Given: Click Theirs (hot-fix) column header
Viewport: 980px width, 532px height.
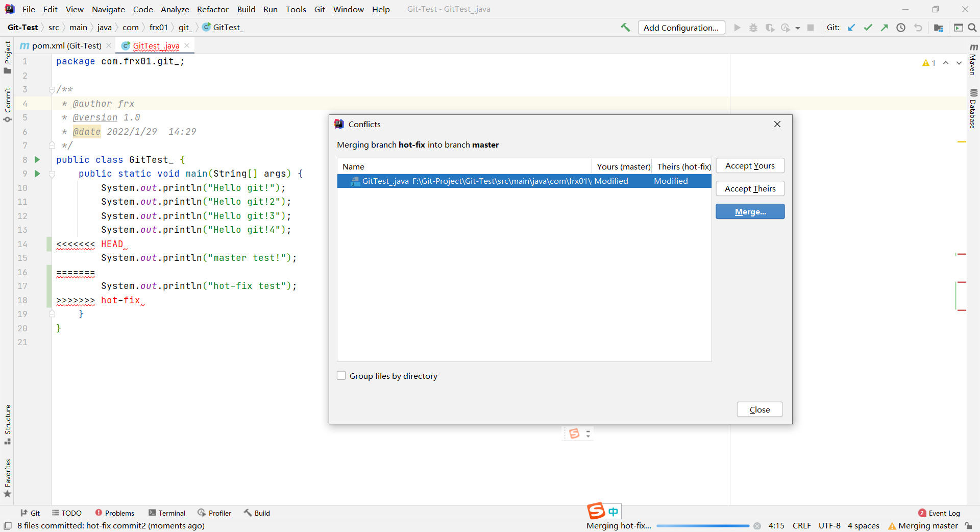Looking at the screenshot, I should pyautogui.click(x=683, y=166).
